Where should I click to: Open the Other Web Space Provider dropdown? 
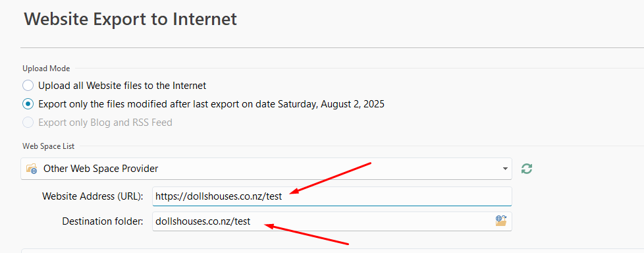tap(266, 169)
